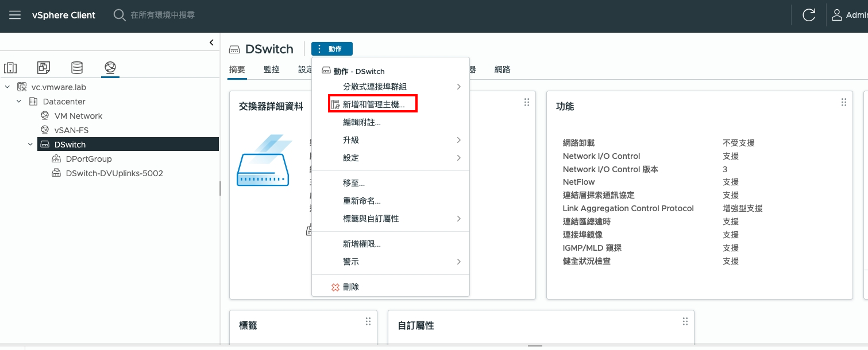Collapse the Datacenter tree node
The width and height of the screenshot is (868, 350).
point(19,102)
